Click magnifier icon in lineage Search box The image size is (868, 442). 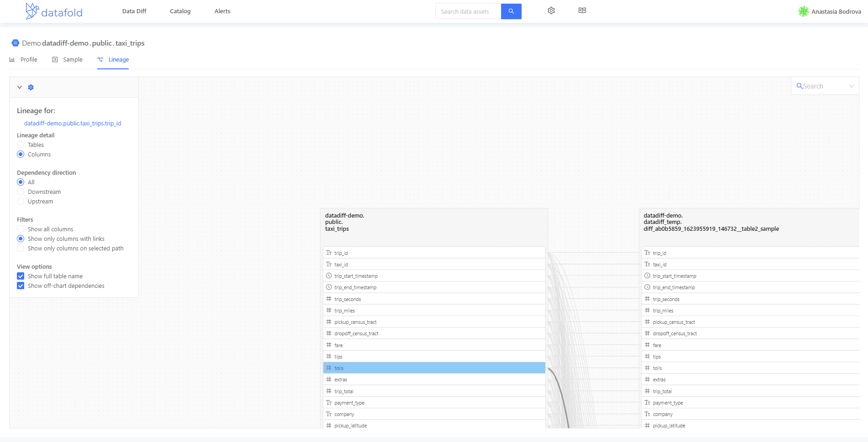tap(800, 86)
